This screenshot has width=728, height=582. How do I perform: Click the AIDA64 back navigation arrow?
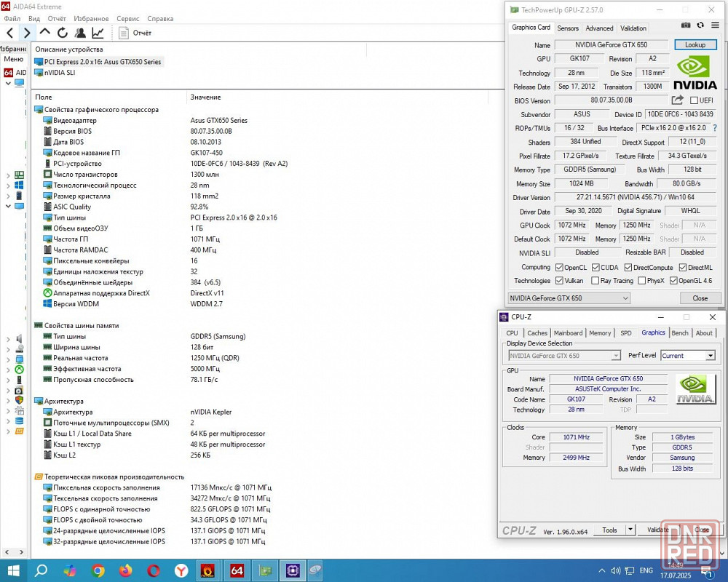coord(10,33)
